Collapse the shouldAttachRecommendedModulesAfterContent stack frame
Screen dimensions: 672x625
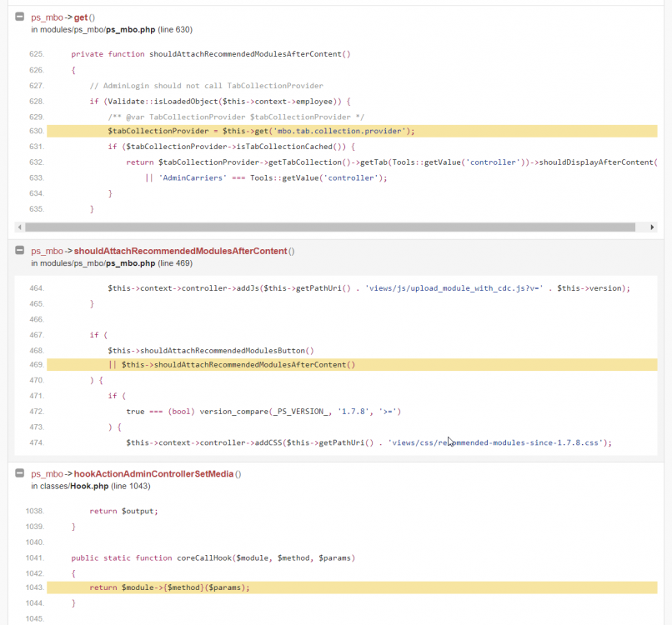click(20, 250)
